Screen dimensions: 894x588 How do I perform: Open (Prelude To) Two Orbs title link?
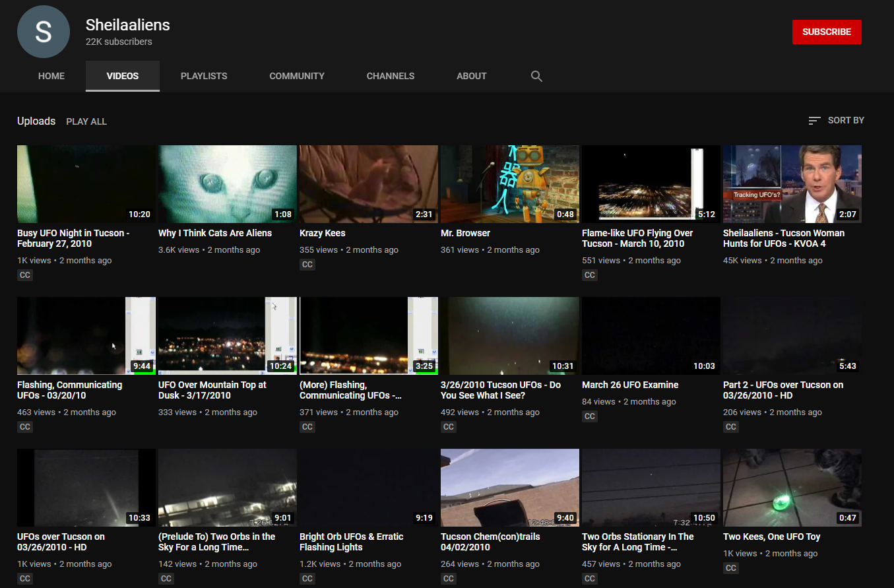point(217,542)
